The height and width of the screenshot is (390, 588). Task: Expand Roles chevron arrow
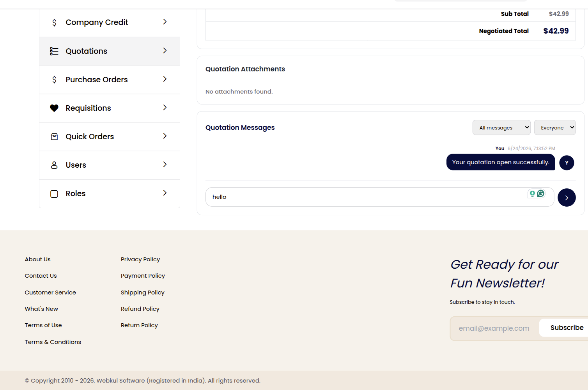165,193
